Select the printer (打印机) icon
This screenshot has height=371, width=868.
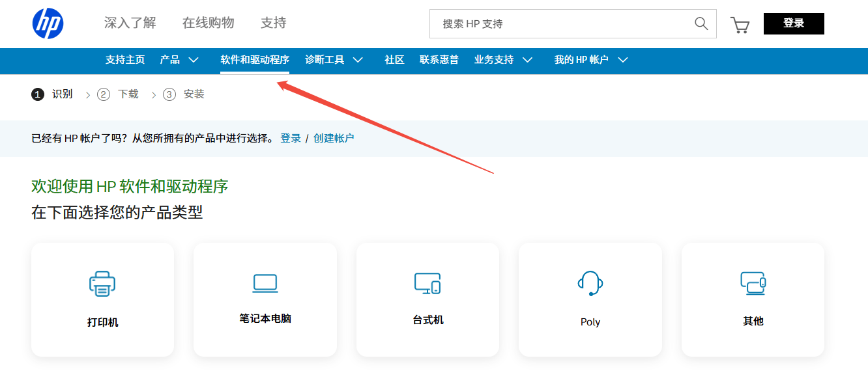102,284
